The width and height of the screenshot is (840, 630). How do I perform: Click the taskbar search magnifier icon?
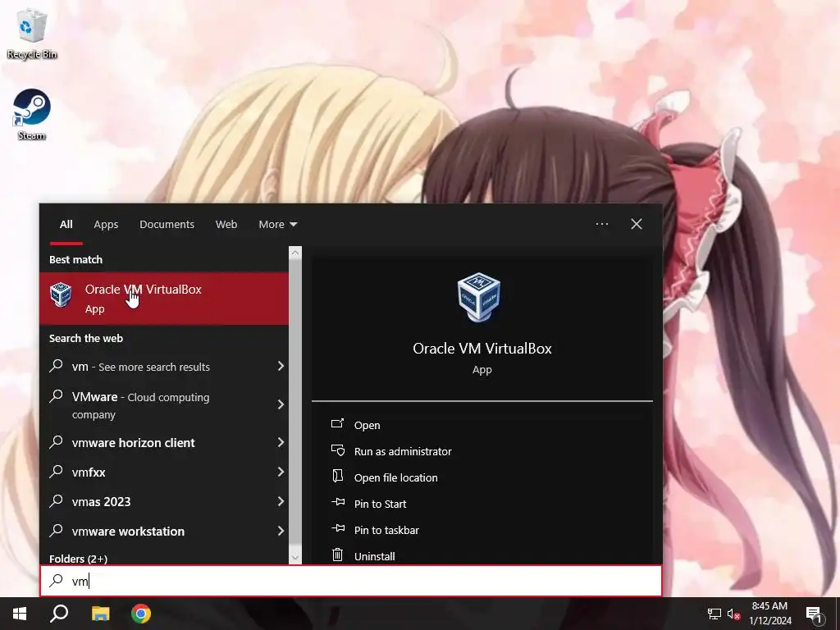(59, 614)
